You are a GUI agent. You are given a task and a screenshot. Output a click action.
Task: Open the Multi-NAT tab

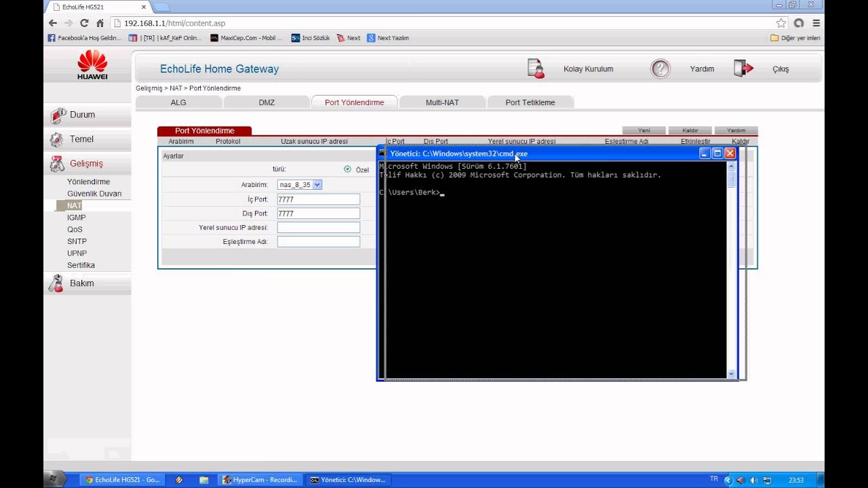442,102
